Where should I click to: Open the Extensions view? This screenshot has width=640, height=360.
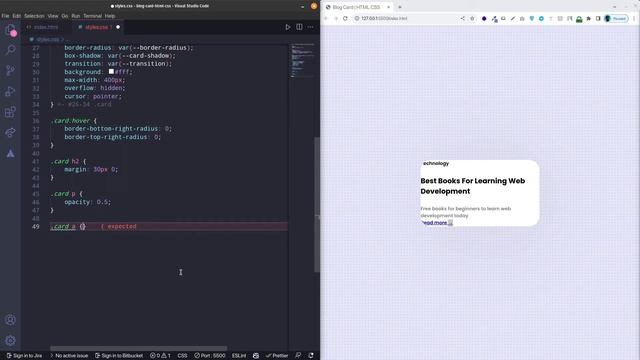pyautogui.click(x=11, y=112)
